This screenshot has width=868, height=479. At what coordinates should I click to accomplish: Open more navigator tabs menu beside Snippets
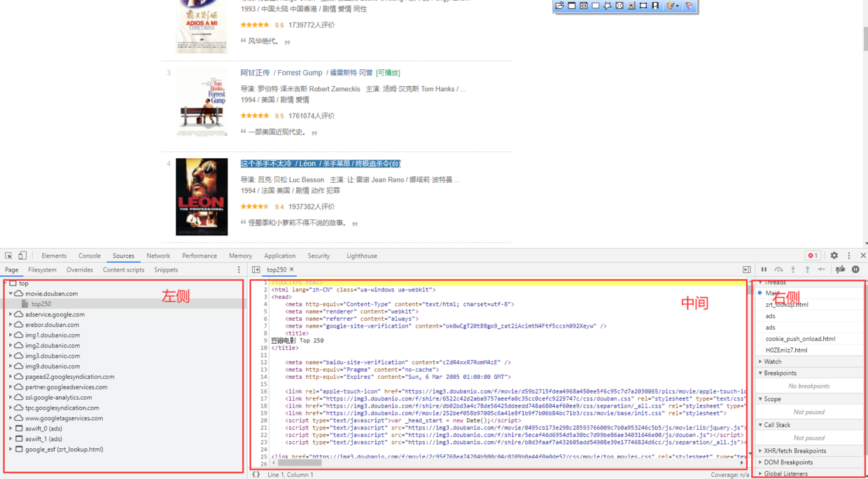tap(239, 270)
